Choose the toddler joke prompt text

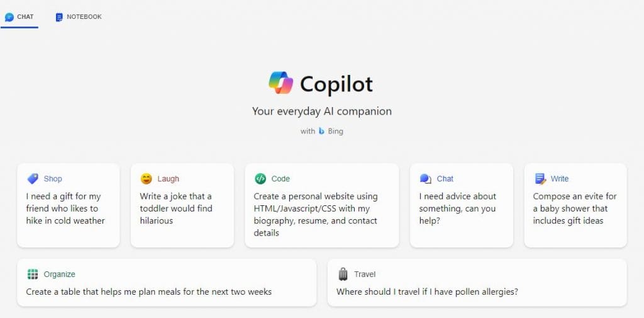[176, 208]
